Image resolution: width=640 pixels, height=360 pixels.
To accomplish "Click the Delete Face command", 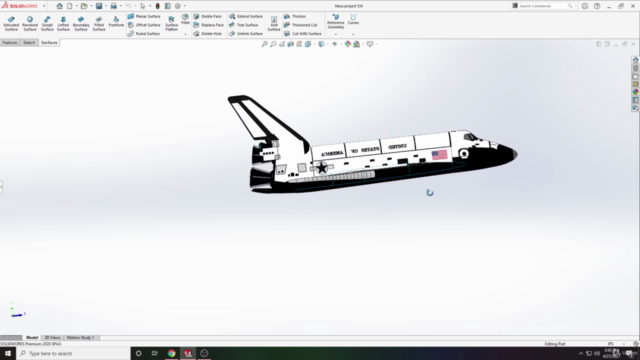I will (207, 16).
